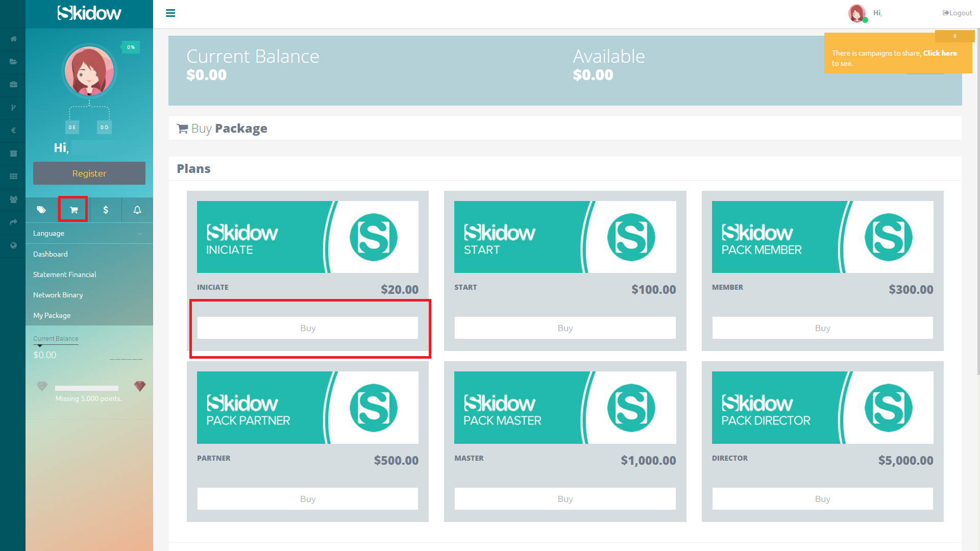This screenshot has width=980, height=551.
Task: Select the shopping cart icon tab
Action: coord(73,210)
